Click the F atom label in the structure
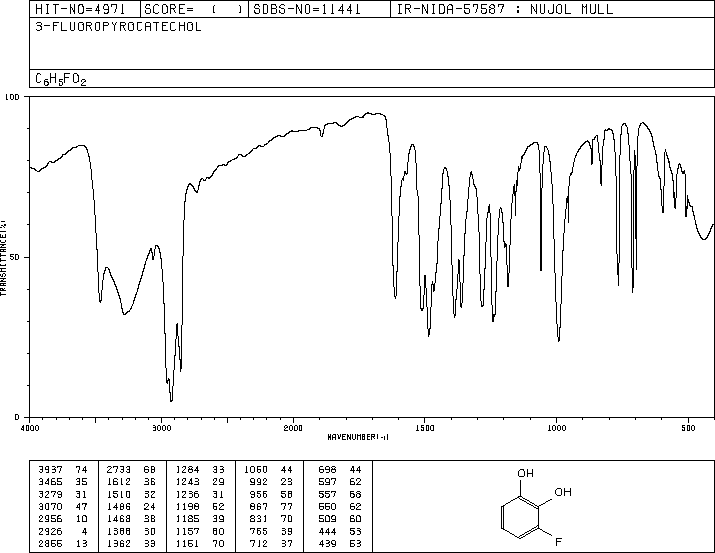 558,542
